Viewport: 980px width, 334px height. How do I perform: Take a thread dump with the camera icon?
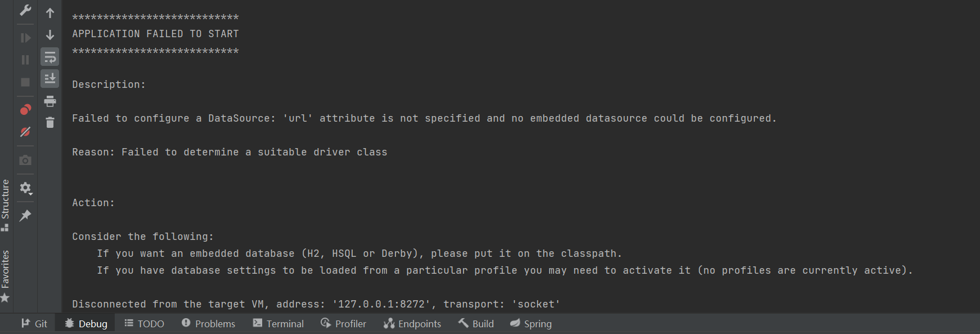pyautogui.click(x=25, y=160)
